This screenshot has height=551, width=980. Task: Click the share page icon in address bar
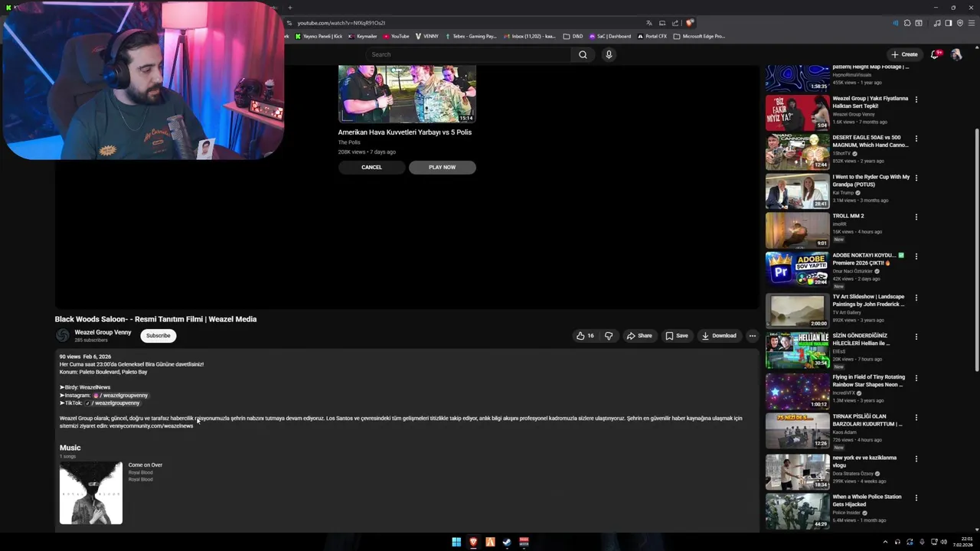point(675,23)
